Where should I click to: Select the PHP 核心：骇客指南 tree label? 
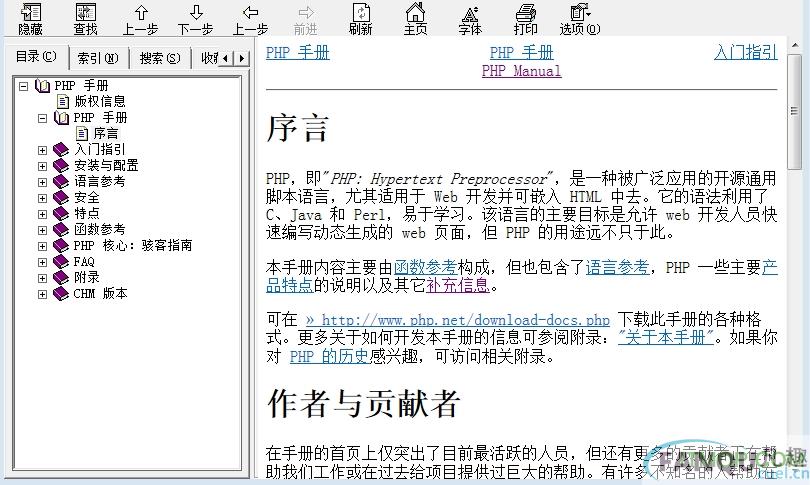[x=133, y=246]
